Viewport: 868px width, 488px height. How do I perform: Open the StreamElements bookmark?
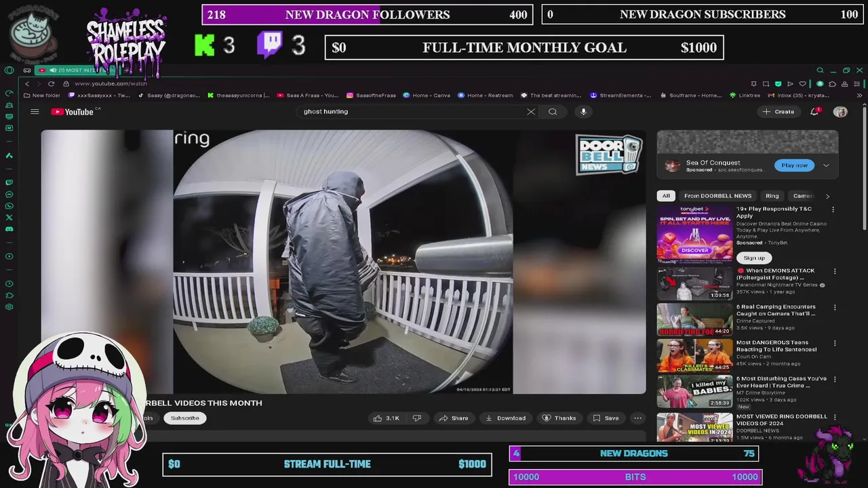(621, 96)
